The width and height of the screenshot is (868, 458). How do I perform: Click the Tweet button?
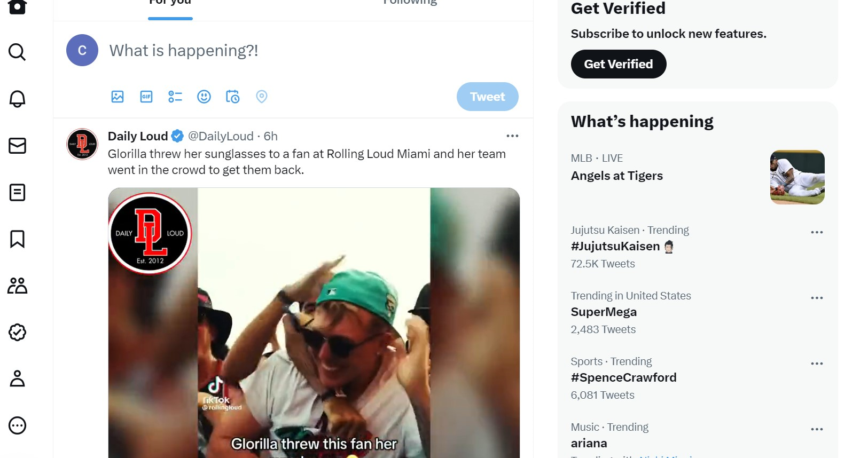[487, 97]
